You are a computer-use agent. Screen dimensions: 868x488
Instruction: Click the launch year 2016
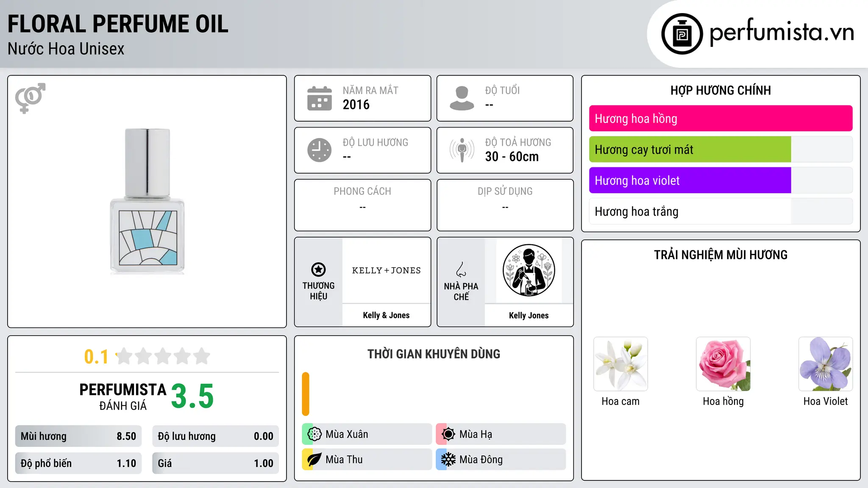356,105
